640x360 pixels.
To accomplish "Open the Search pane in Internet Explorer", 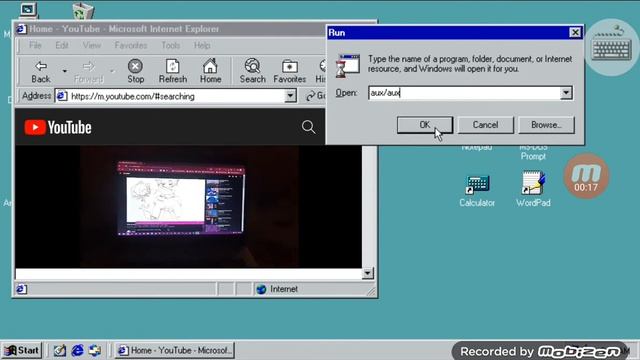I will pyautogui.click(x=252, y=71).
